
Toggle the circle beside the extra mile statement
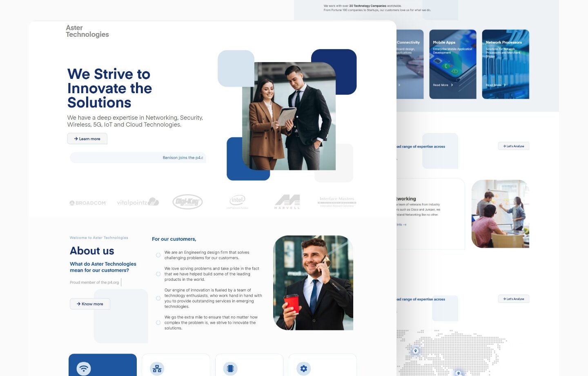pyautogui.click(x=158, y=322)
